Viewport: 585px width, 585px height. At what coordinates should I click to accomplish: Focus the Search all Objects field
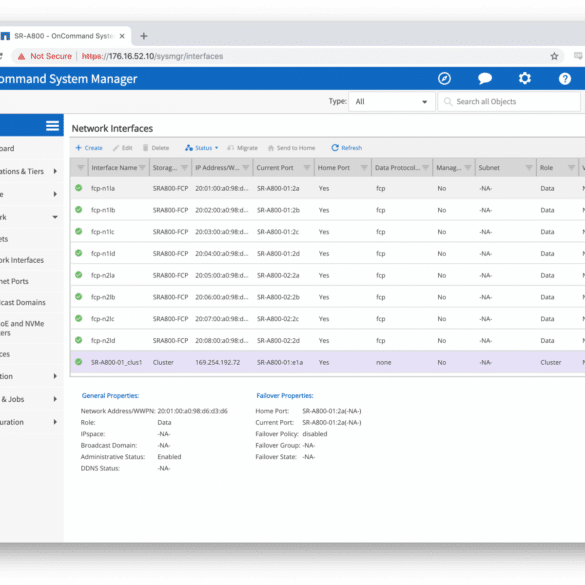(509, 101)
